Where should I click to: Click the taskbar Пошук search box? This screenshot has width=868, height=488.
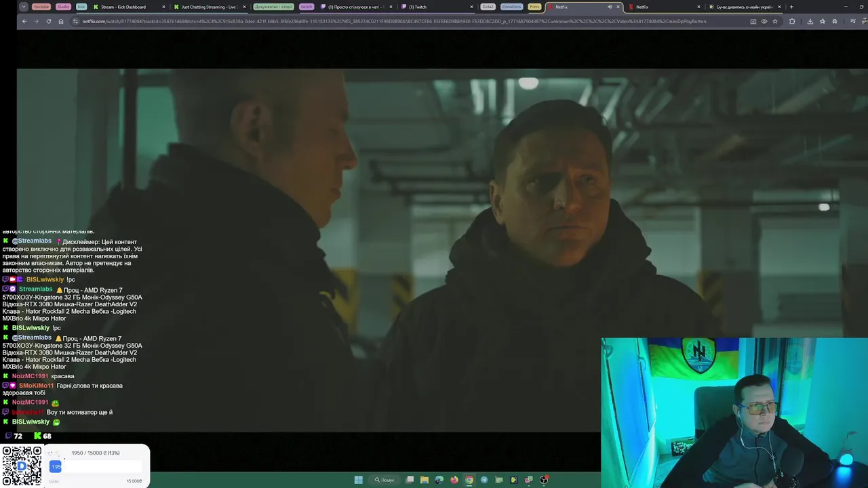pyautogui.click(x=384, y=480)
